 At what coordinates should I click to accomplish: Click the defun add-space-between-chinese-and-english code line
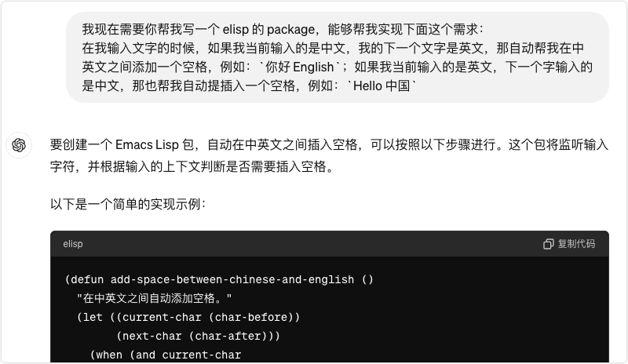click(x=219, y=279)
